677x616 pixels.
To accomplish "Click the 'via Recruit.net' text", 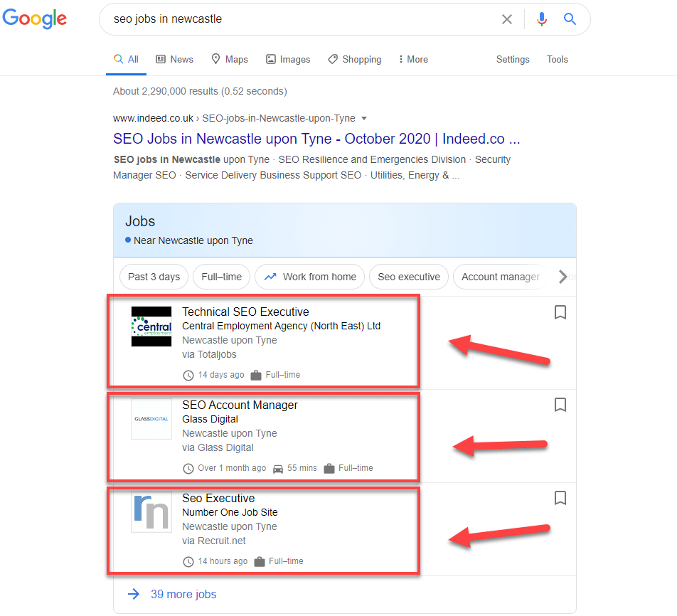I will click(x=214, y=541).
